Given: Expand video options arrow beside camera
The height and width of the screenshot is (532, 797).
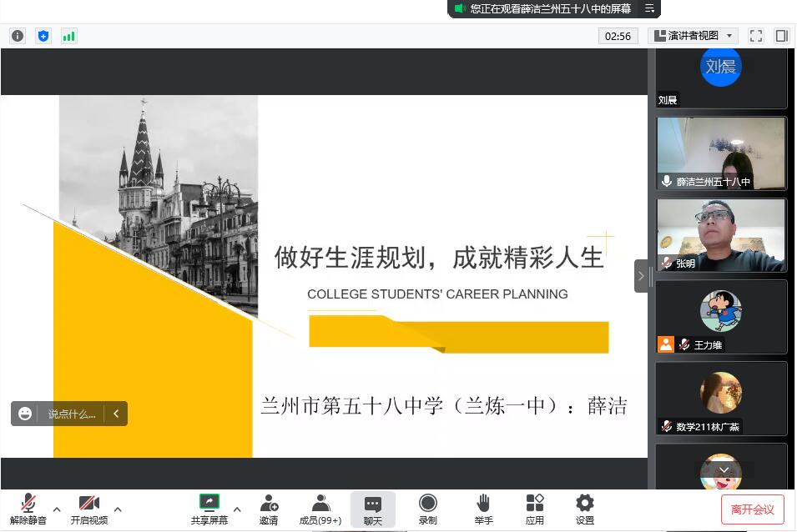Looking at the screenshot, I should pyautogui.click(x=118, y=509).
